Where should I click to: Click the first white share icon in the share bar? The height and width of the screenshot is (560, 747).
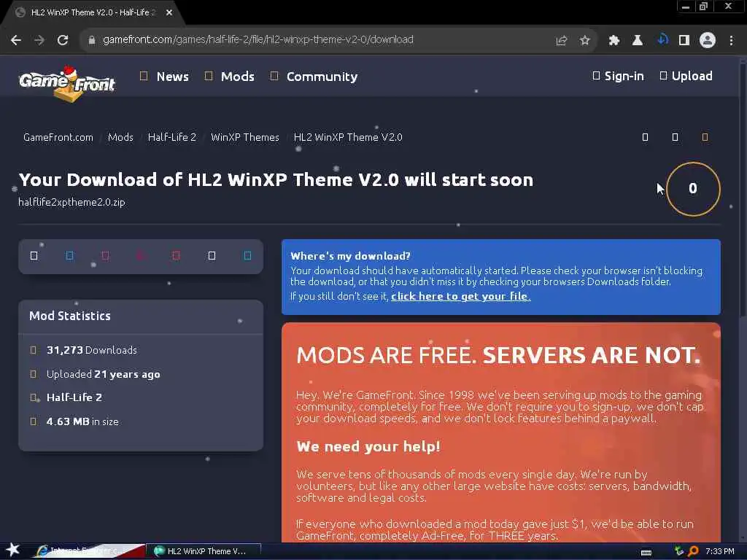34,256
